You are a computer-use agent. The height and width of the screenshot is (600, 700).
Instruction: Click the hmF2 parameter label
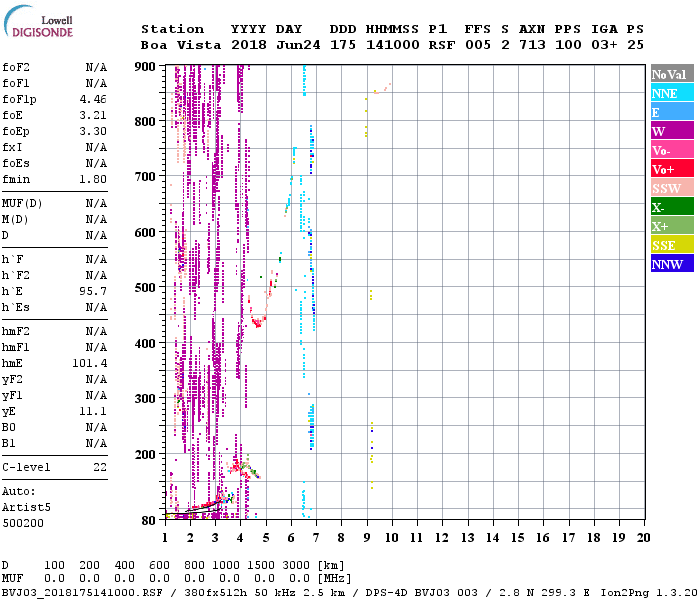pyautogui.click(x=16, y=331)
